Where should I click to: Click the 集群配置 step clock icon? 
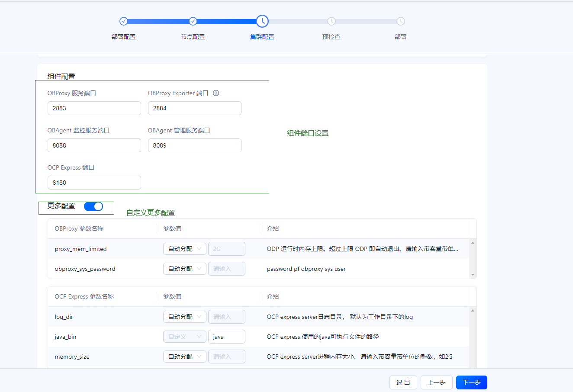coord(262,21)
